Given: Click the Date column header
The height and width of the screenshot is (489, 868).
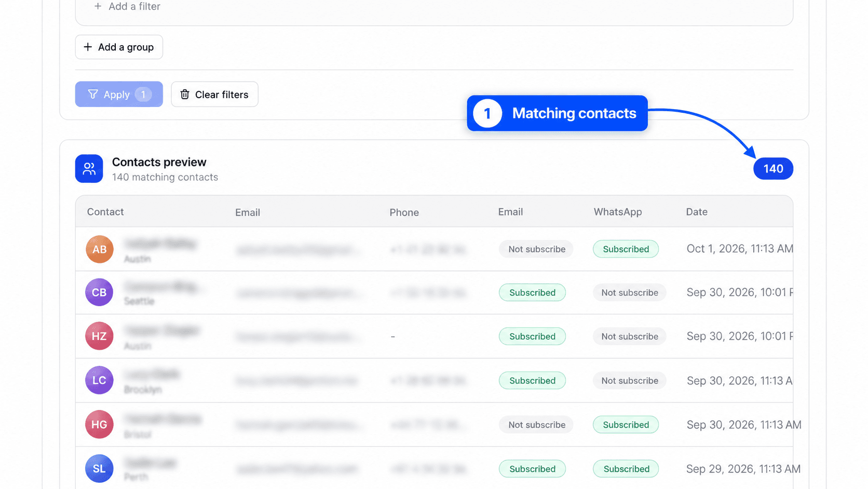Looking at the screenshot, I should pyautogui.click(x=697, y=212).
